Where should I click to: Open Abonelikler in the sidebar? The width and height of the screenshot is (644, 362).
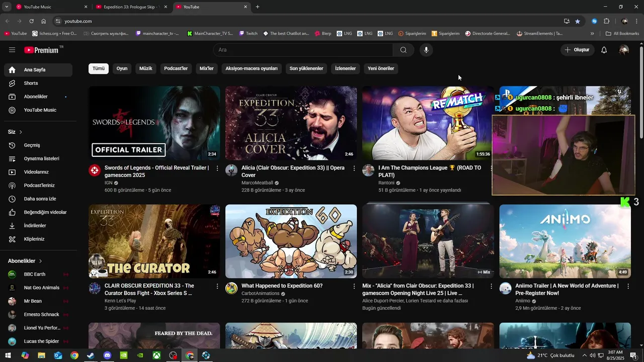(38, 97)
